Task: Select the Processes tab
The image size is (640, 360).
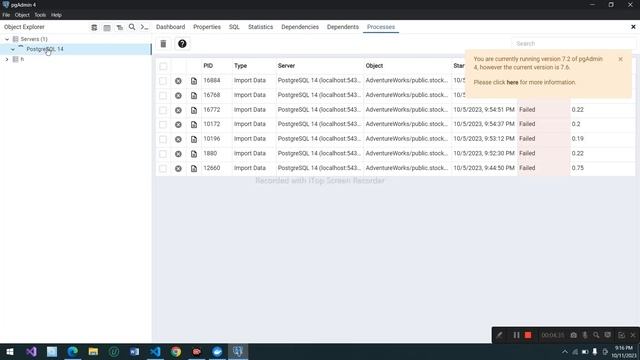Action: 381,27
